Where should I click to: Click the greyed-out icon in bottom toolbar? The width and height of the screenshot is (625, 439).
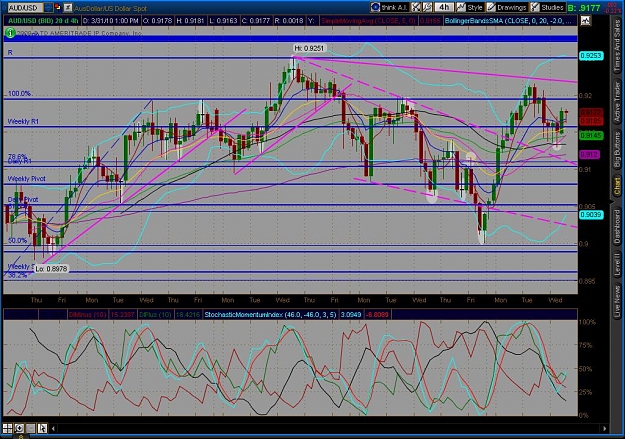(31, 429)
